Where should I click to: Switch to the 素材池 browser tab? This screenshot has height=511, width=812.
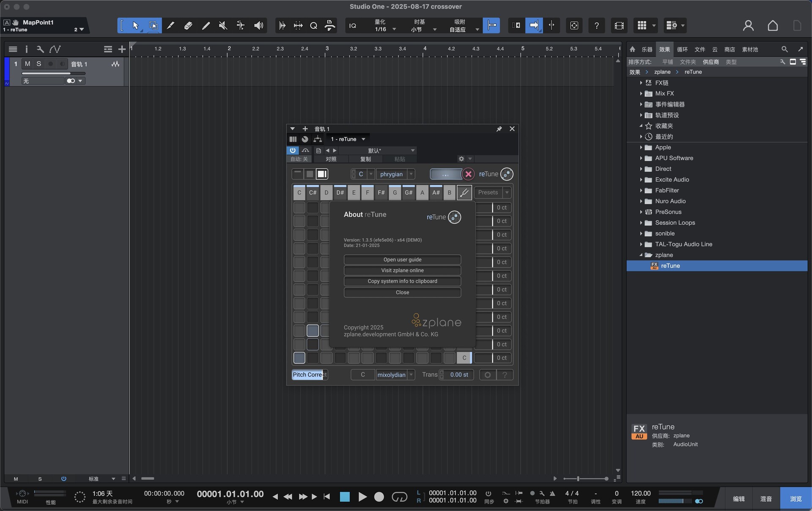click(x=750, y=49)
